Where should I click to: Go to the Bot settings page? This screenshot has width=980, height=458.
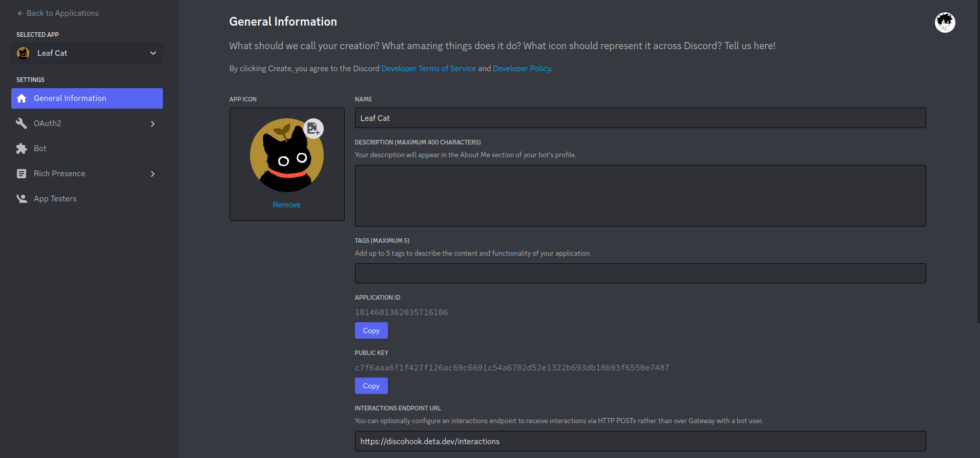87,149
